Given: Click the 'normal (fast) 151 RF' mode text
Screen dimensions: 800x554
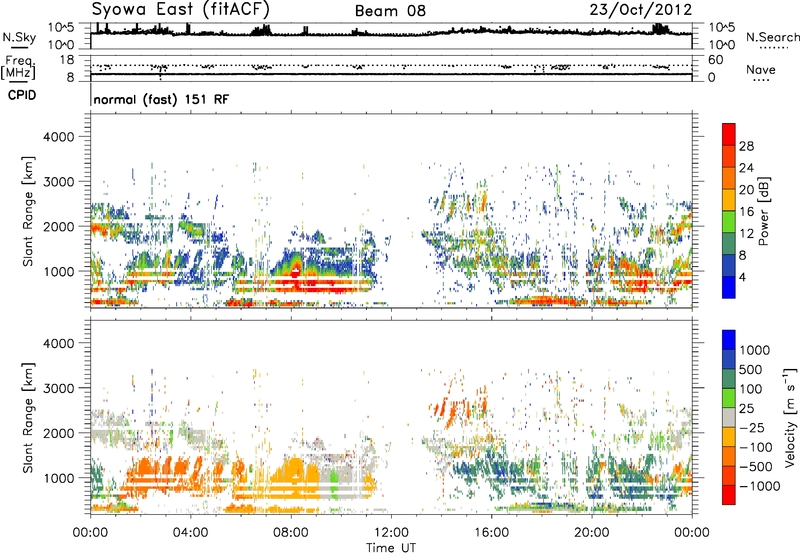Looking at the screenshot, I should tap(161, 99).
